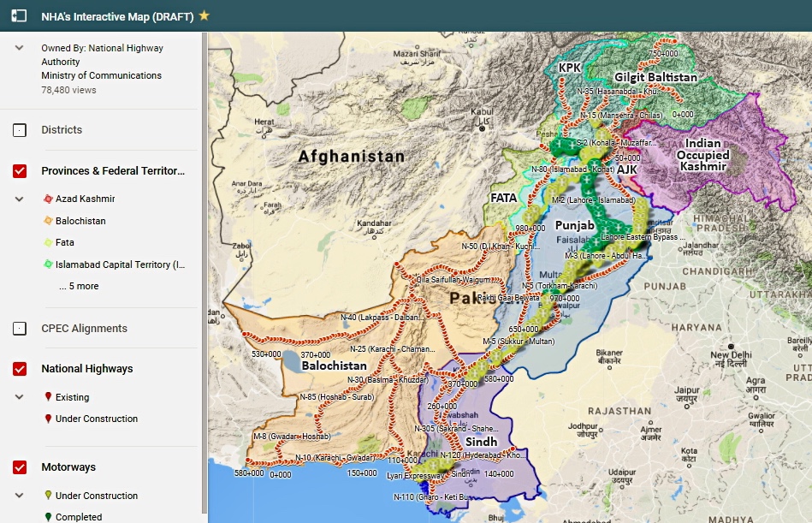Select the Fata light-green marker icon
The image size is (812, 523).
click(x=48, y=242)
